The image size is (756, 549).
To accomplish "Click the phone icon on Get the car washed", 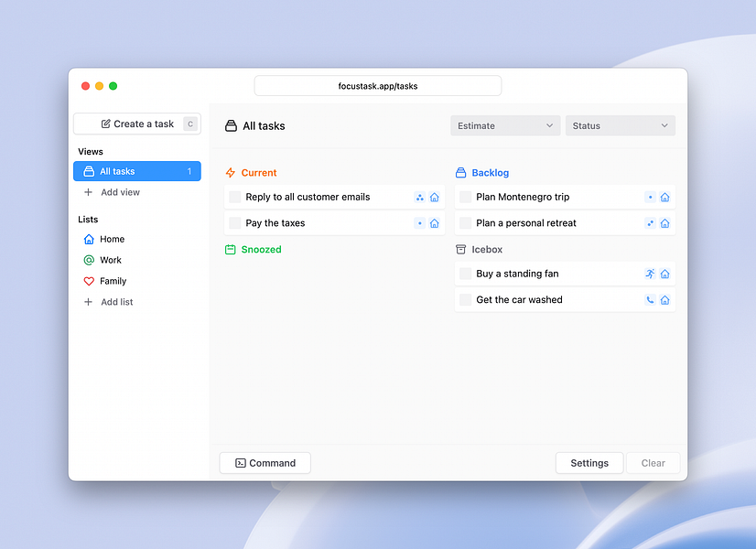I will [x=650, y=300].
